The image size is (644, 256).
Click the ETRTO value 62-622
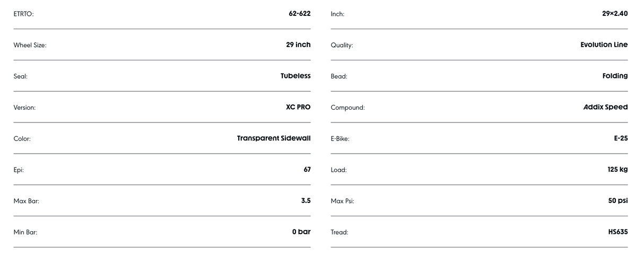(x=299, y=13)
